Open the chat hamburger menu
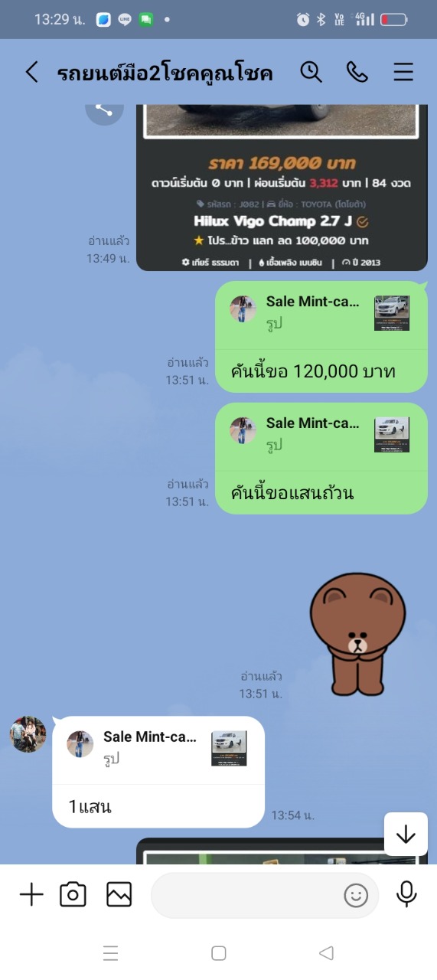Image resolution: width=437 pixels, height=980 pixels. point(403,72)
